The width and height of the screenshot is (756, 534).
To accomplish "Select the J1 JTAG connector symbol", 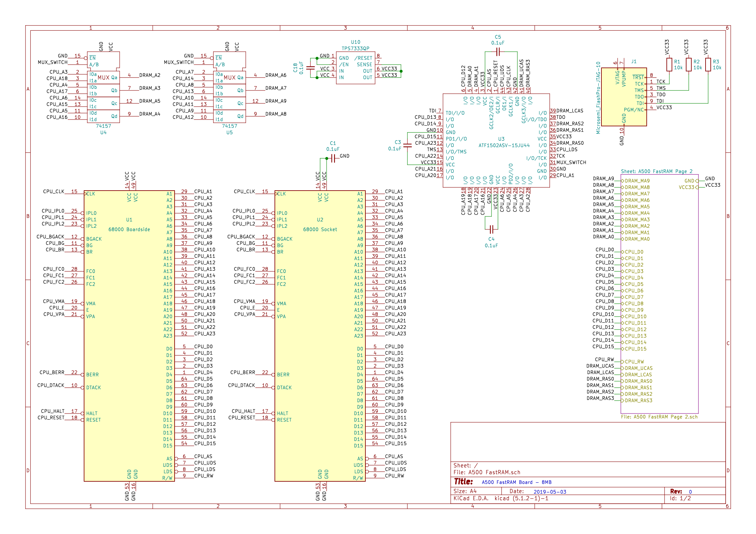I will (624, 97).
